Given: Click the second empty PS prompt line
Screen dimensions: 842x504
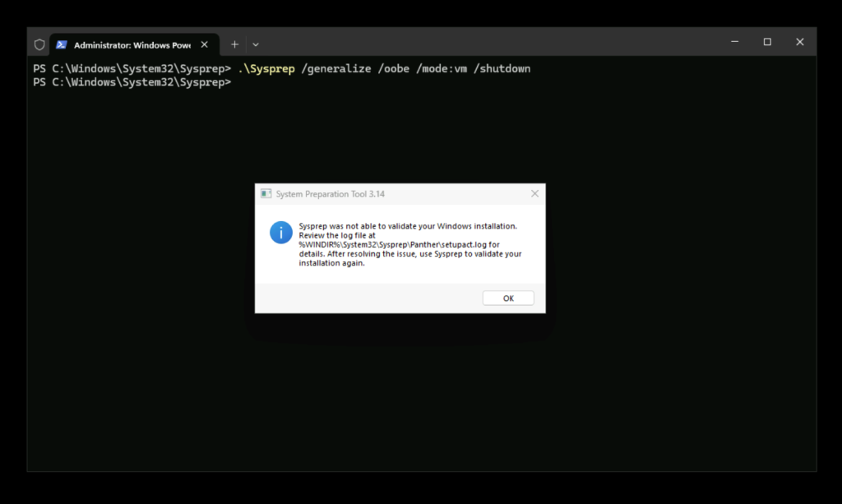Looking at the screenshot, I should (x=132, y=82).
